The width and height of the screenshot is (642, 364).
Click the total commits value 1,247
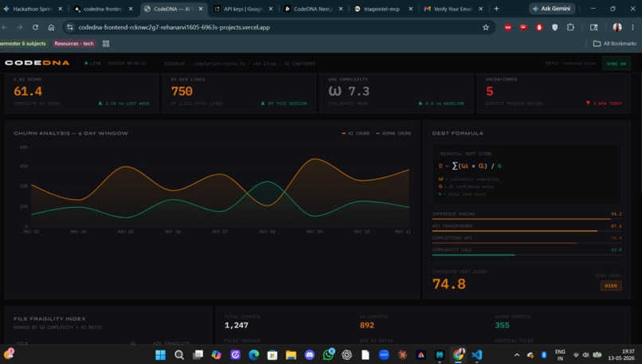coord(237,325)
